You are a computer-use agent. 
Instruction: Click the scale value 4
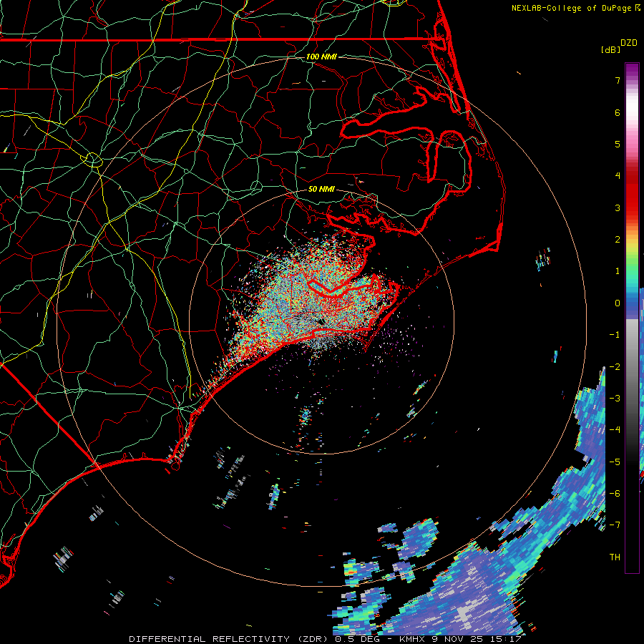click(618, 176)
